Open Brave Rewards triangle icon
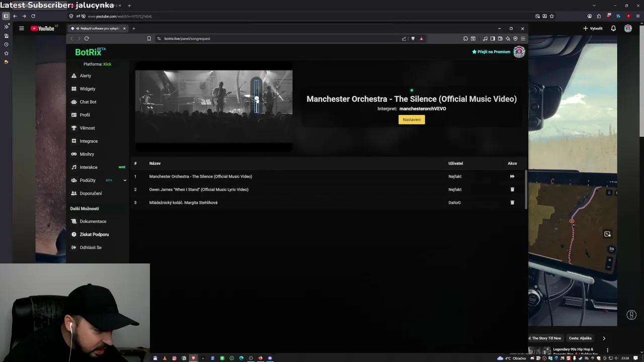 pyautogui.click(x=422, y=39)
